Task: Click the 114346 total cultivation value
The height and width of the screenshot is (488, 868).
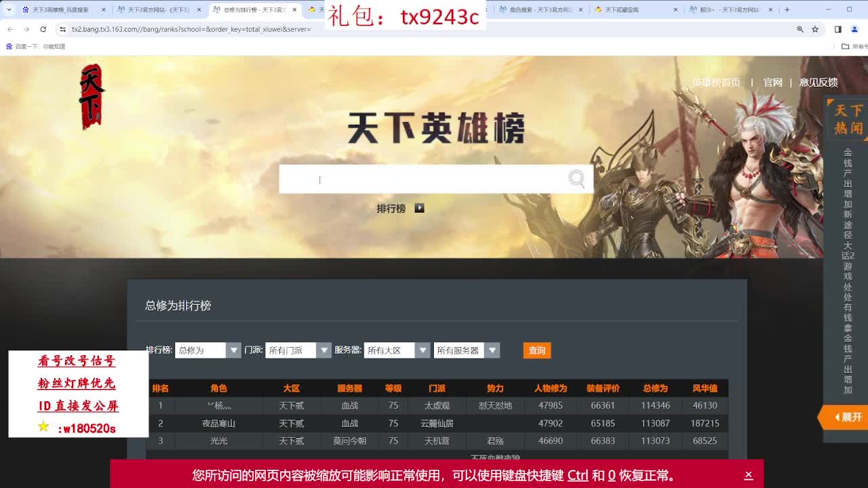Action: pos(655,405)
